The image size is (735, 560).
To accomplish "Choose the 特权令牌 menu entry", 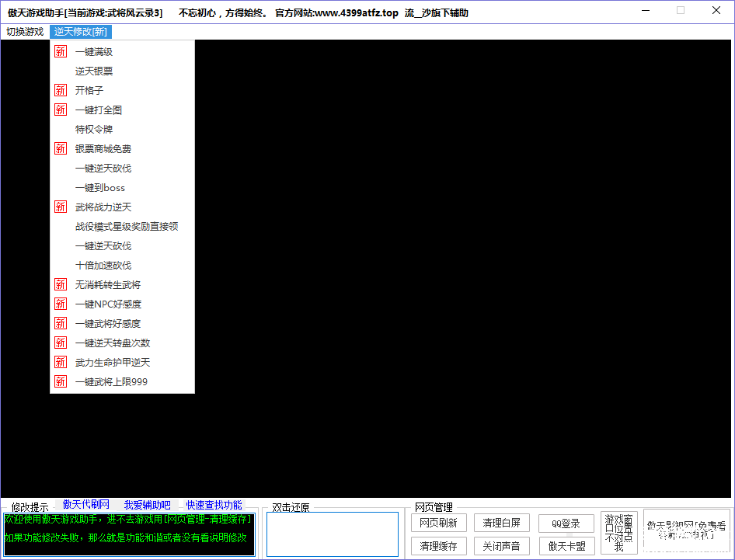I will [x=94, y=129].
